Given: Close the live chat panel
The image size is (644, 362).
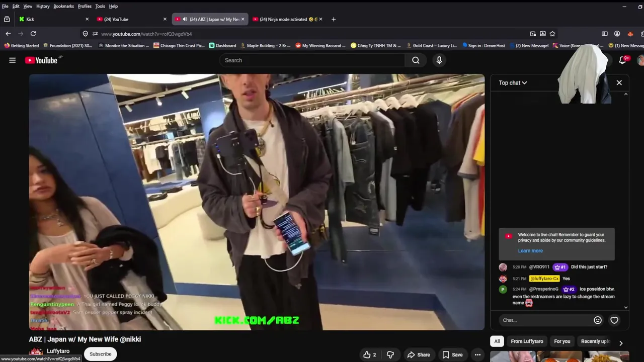Looking at the screenshot, I should click(619, 82).
